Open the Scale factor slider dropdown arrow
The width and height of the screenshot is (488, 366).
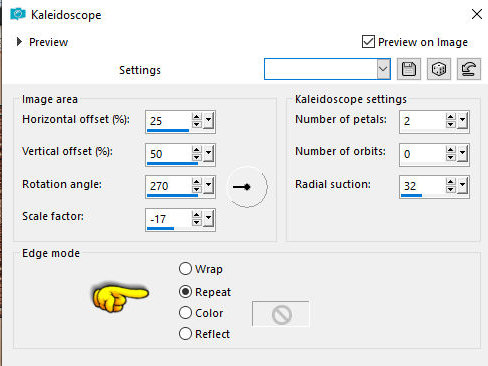click(208, 218)
